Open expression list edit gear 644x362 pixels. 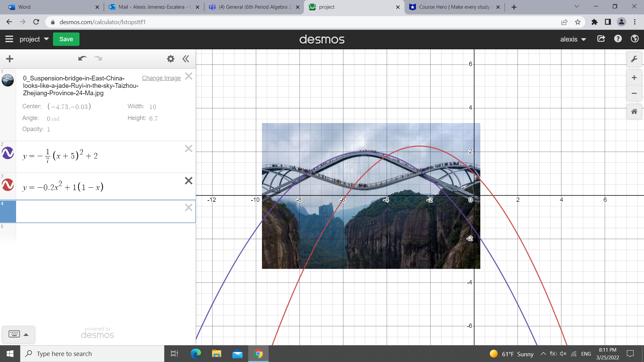[x=171, y=59]
